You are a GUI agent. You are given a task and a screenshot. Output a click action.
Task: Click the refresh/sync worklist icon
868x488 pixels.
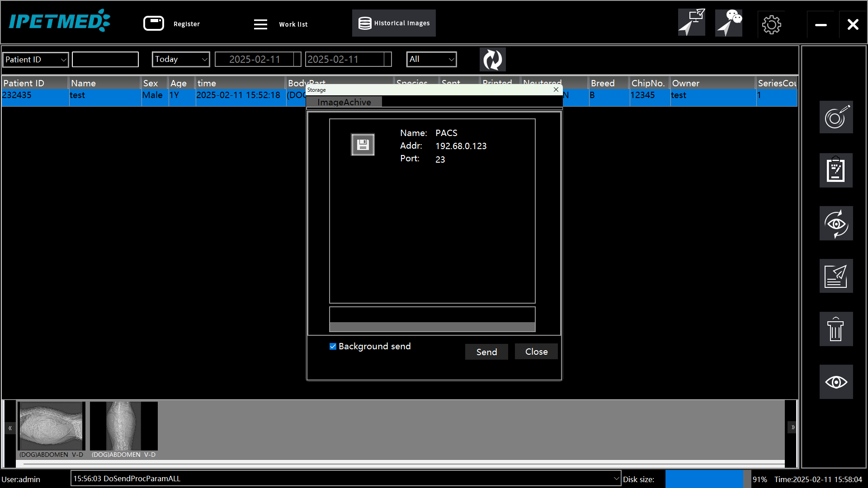tap(491, 60)
